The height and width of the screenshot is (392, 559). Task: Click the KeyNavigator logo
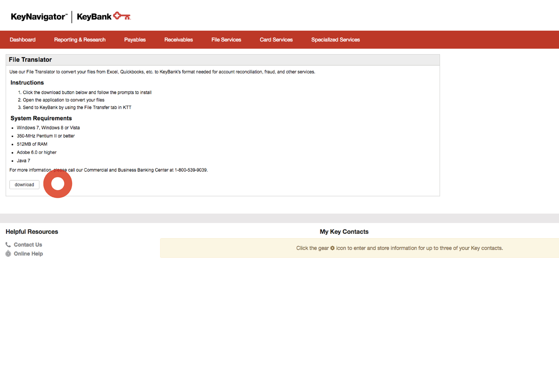pos(39,17)
